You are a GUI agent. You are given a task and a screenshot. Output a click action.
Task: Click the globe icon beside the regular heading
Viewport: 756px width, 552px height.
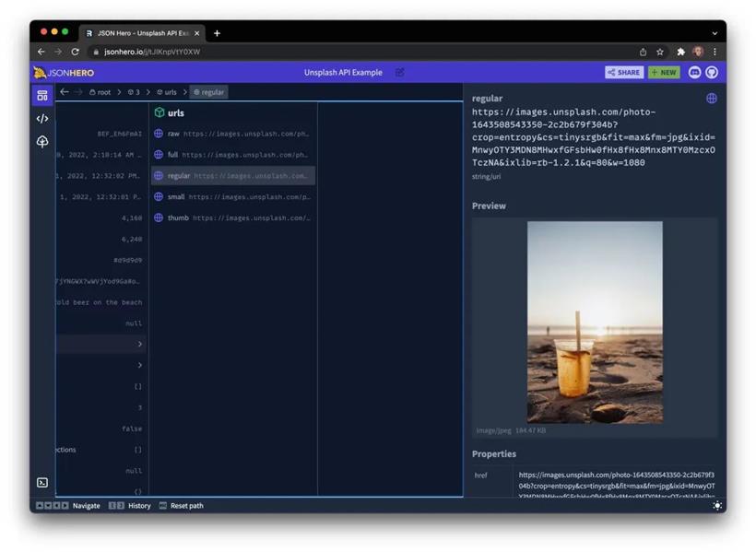tap(711, 99)
